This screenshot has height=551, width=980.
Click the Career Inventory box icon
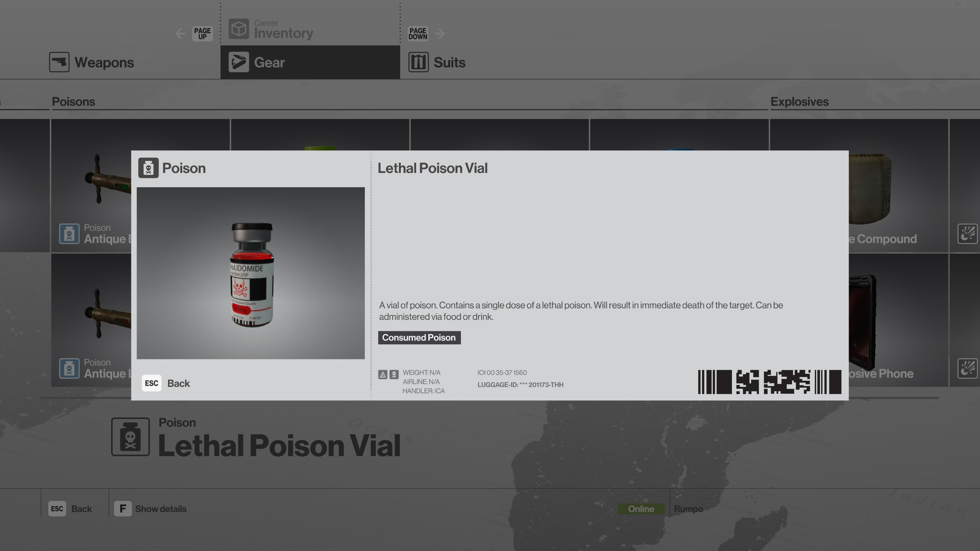[238, 29]
